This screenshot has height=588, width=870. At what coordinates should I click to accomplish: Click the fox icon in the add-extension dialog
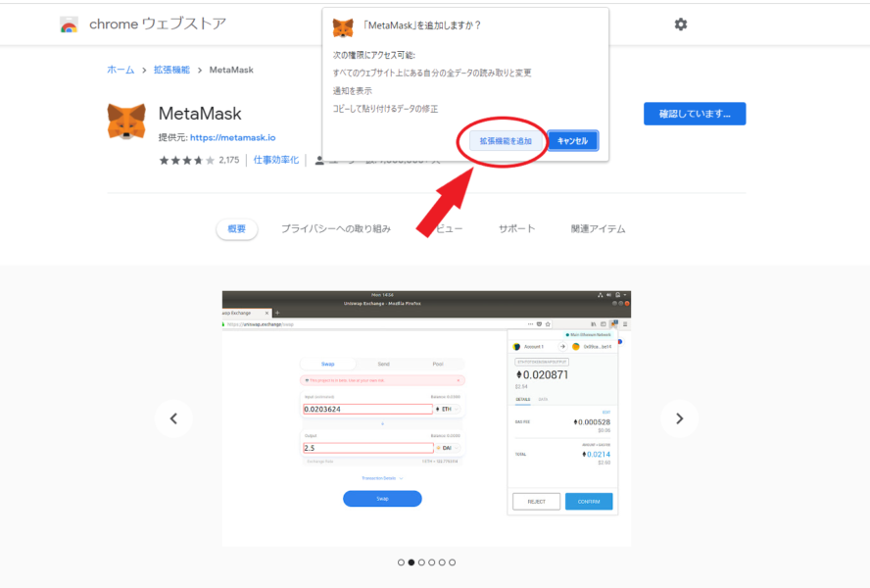coord(343,27)
